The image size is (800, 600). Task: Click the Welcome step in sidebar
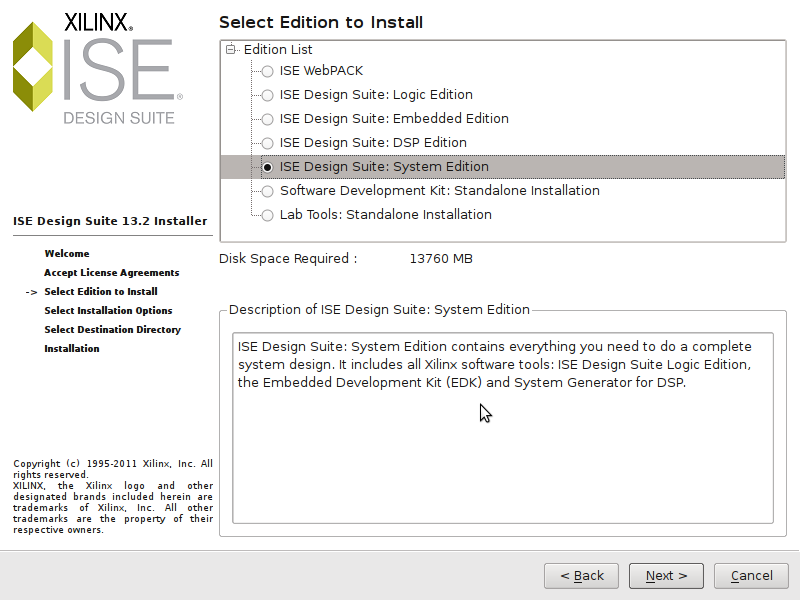67,254
